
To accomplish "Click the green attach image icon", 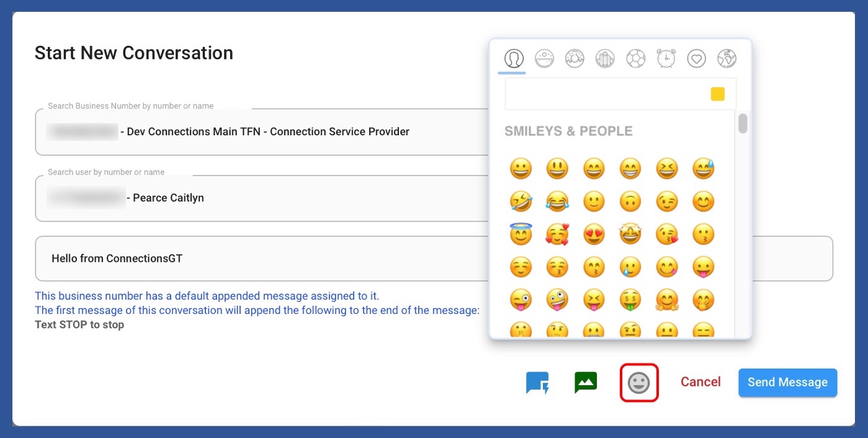I will [x=586, y=383].
